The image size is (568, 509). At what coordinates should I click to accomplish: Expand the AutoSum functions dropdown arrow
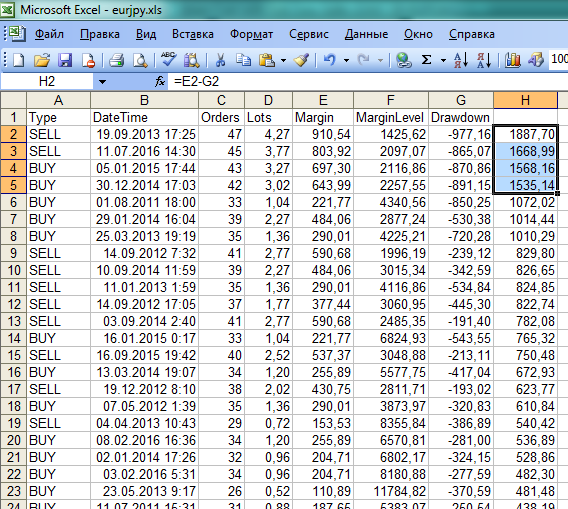pyautogui.click(x=443, y=60)
